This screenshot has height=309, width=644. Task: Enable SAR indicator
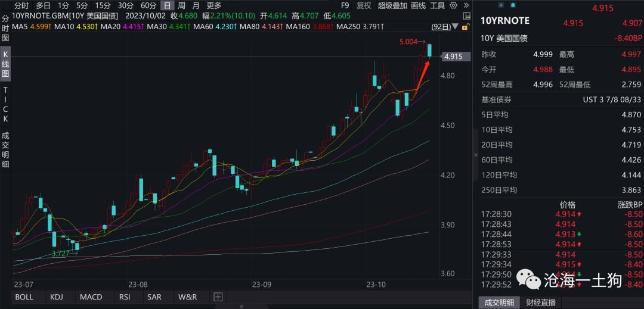tap(155, 296)
